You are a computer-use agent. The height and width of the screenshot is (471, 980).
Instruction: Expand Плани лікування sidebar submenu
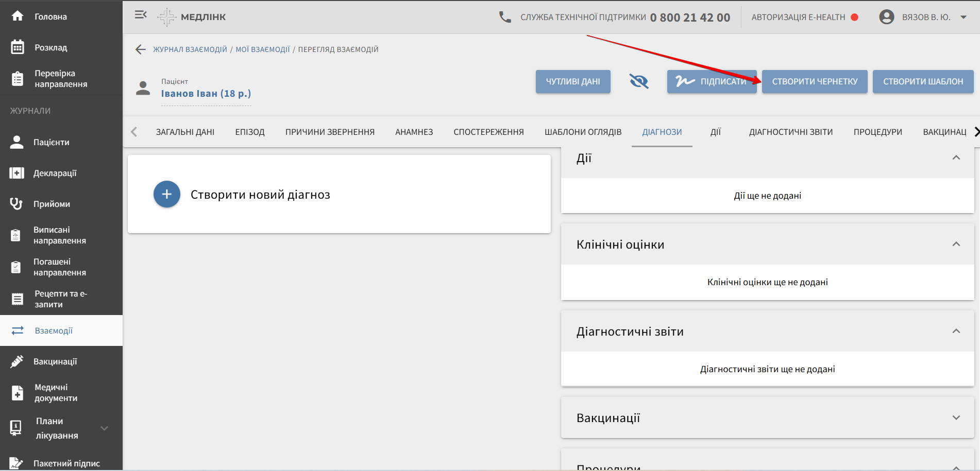[x=105, y=428]
